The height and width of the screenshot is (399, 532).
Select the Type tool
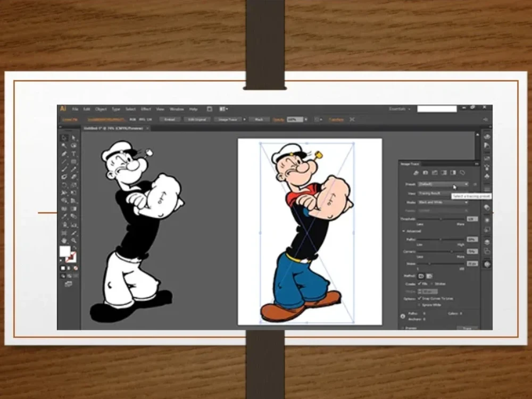pyautogui.click(x=72, y=153)
